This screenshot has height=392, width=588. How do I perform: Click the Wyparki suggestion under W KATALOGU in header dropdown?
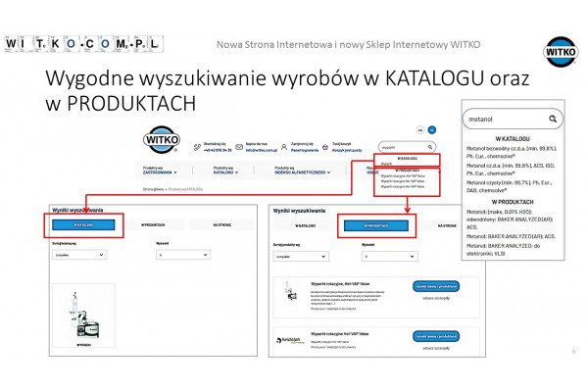[x=386, y=164]
